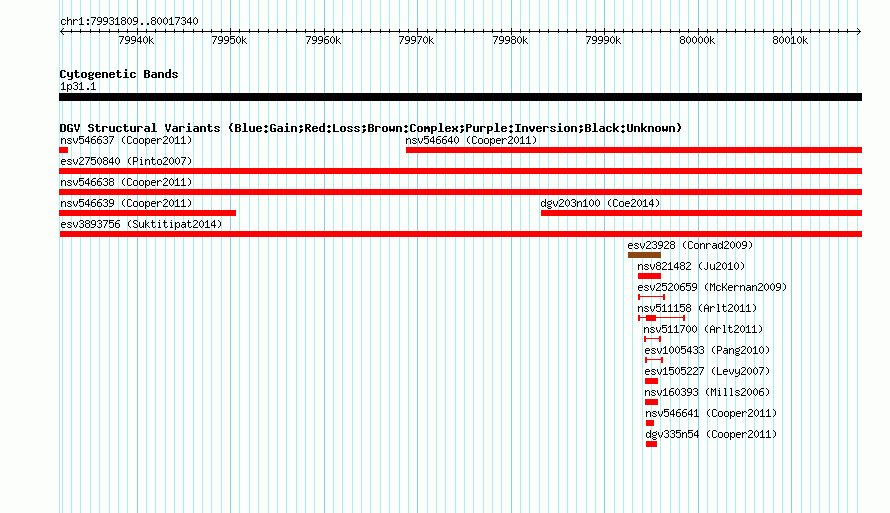Screen dimensions: 890x513
Task: Click the Cytogenetic Bands track title
Action: pyautogui.click(x=119, y=74)
